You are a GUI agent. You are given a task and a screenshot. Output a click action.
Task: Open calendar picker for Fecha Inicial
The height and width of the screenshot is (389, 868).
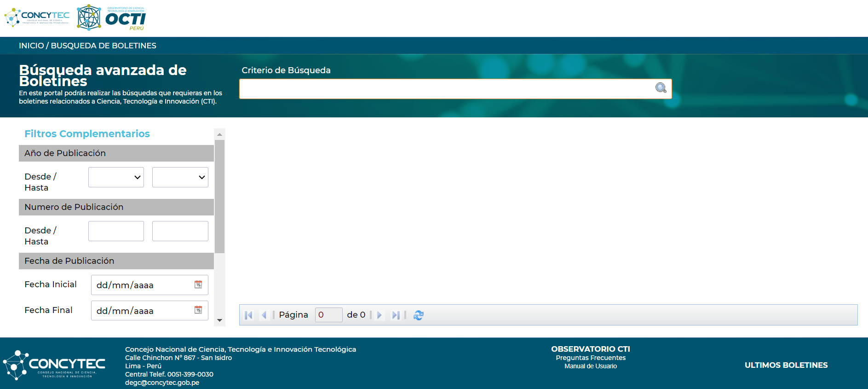pyautogui.click(x=198, y=285)
